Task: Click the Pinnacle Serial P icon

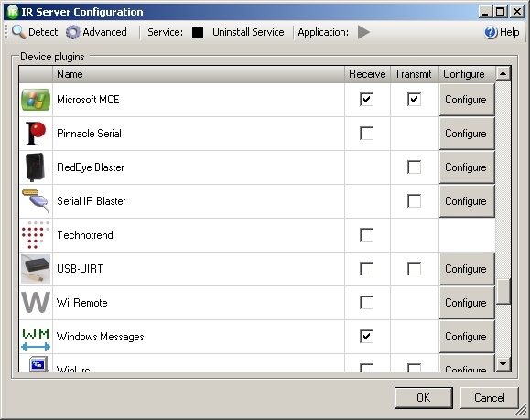Action: tap(36, 134)
